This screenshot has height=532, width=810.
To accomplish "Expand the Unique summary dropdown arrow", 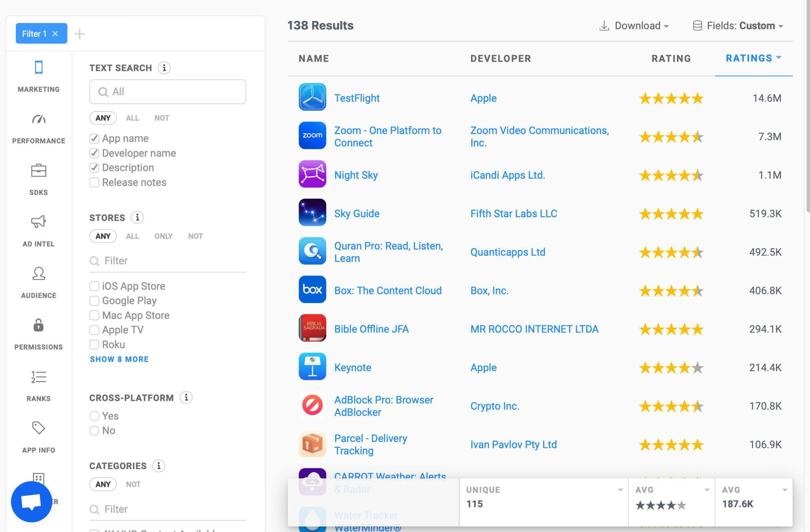I will pyautogui.click(x=620, y=490).
